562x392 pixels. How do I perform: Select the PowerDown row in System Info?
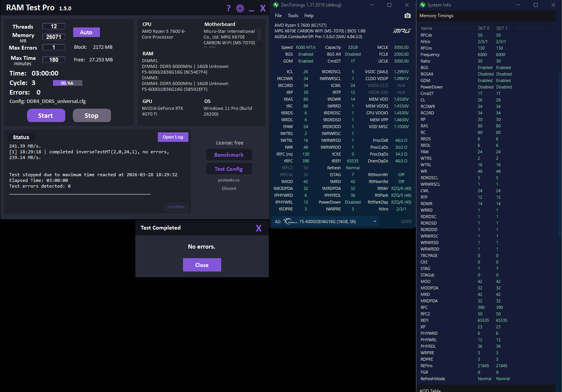tap(486, 87)
